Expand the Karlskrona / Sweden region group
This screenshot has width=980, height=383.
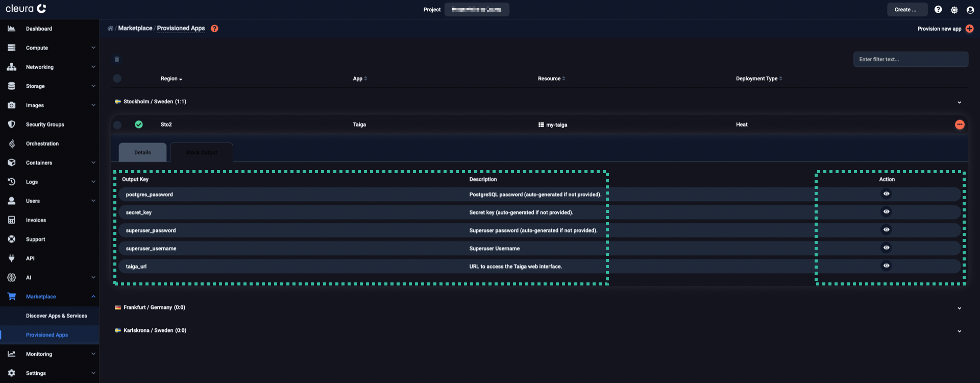960,331
